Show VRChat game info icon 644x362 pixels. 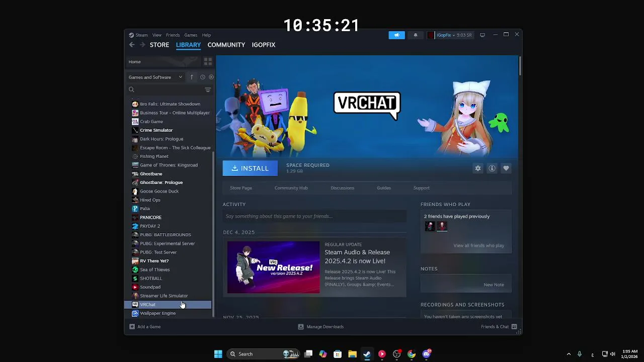492,168
